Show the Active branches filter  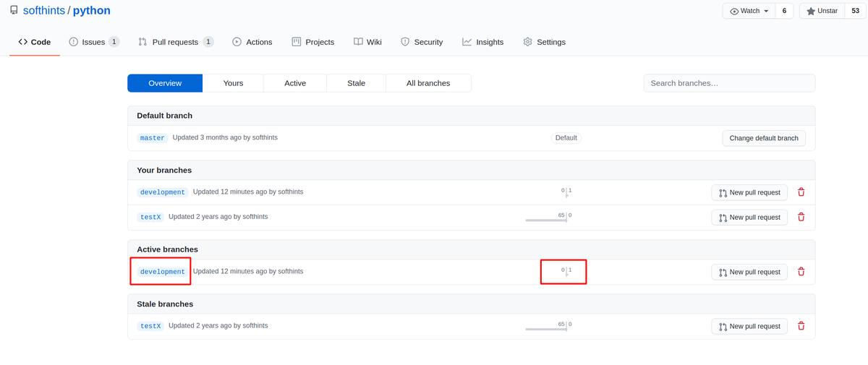click(295, 83)
